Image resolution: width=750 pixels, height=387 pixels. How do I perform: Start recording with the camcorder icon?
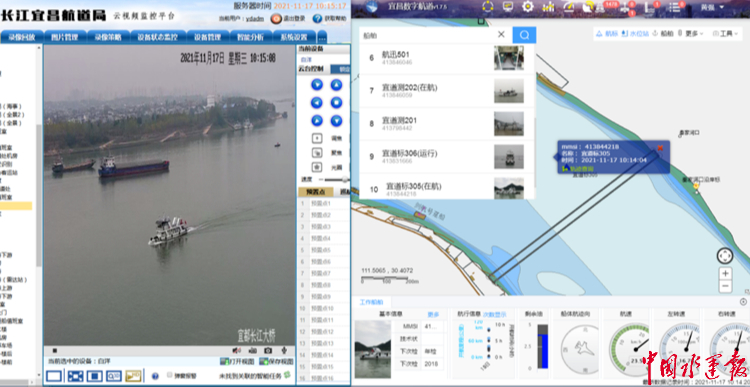point(252,351)
